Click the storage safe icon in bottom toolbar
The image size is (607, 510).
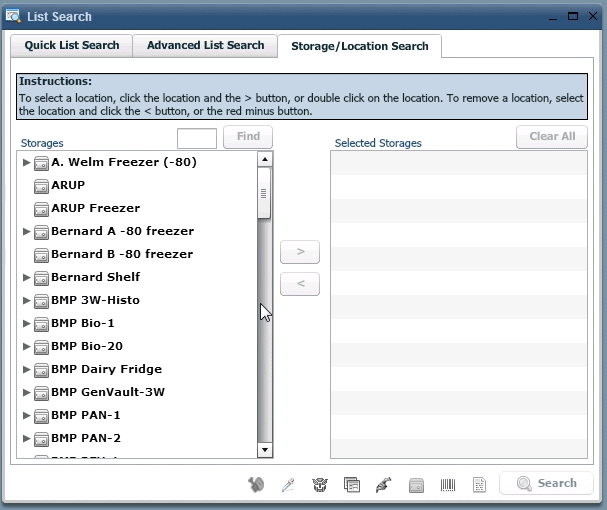point(416,485)
